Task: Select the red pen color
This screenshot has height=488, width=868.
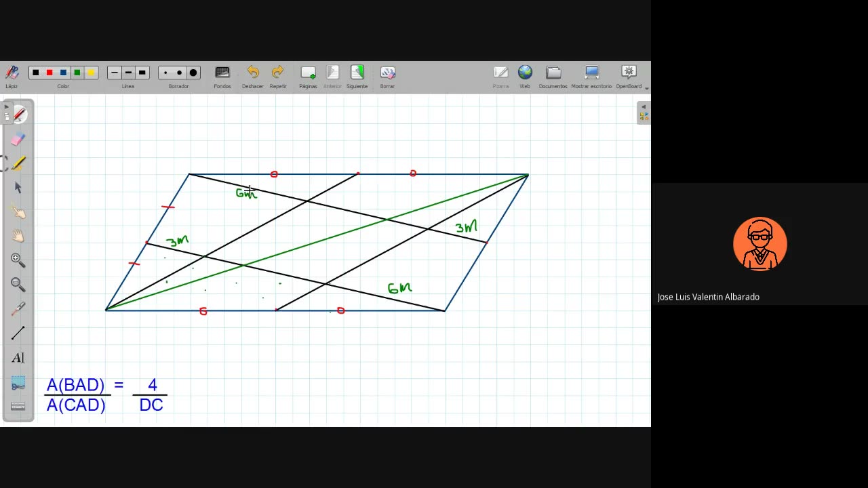Action: (x=50, y=73)
